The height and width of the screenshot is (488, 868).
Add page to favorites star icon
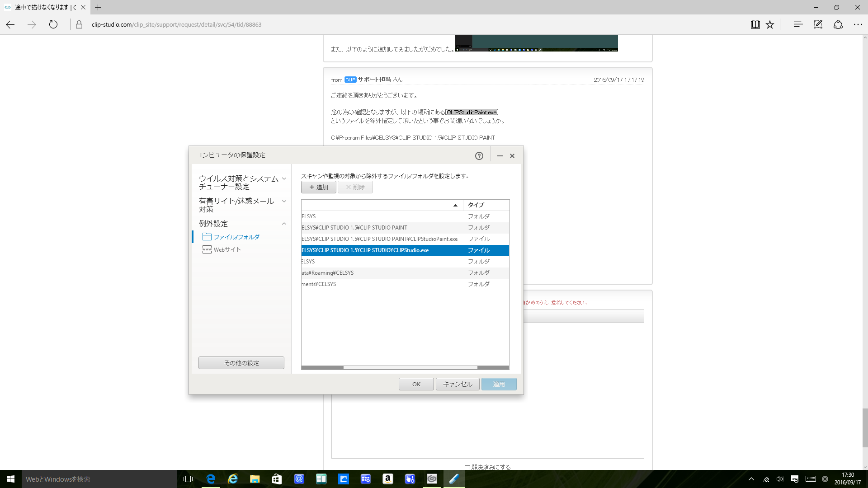pyautogui.click(x=770, y=25)
